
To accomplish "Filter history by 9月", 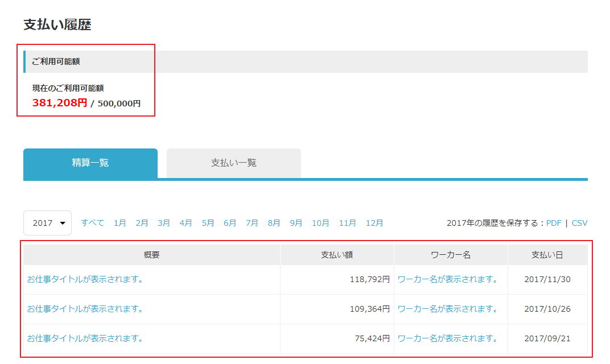I will [x=296, y=223].
